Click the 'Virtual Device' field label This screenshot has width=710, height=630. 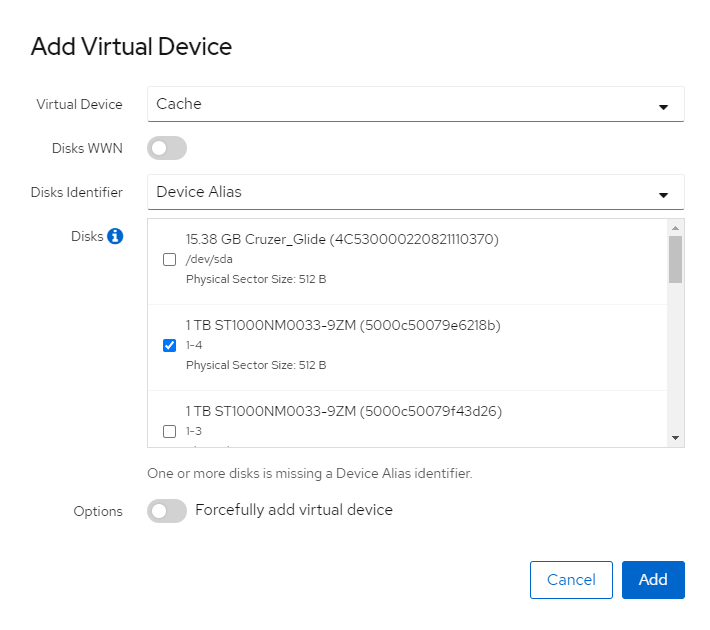point(79,104)
